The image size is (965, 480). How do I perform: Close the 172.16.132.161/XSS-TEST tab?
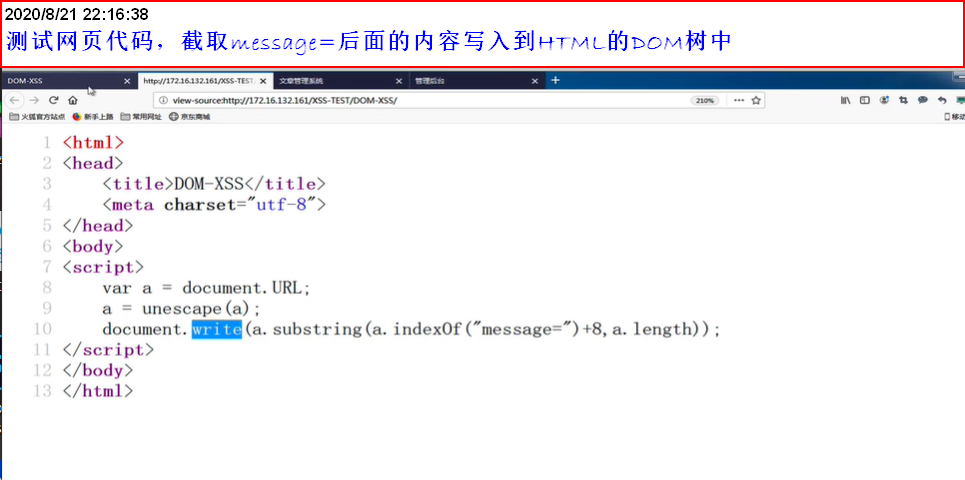pos(263,81)
